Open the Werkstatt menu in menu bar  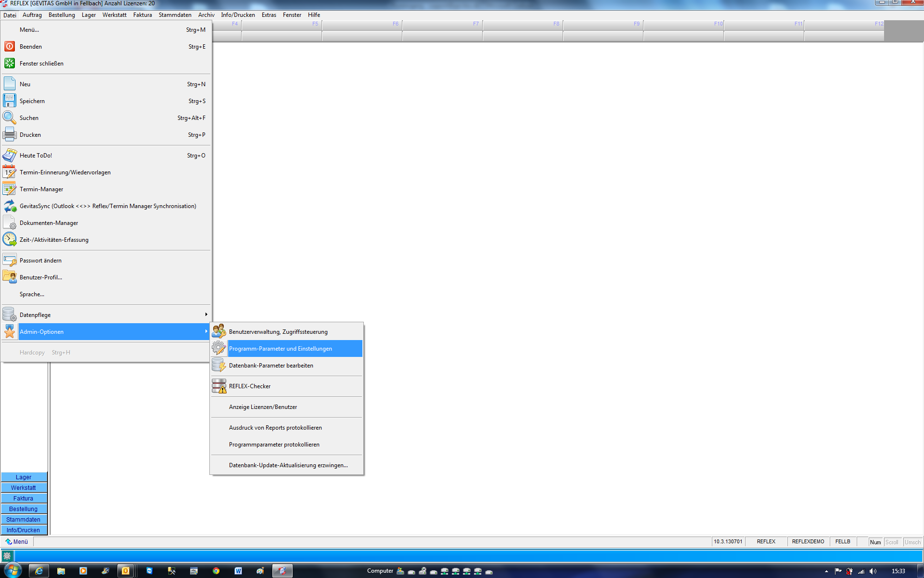pos(115,15)
